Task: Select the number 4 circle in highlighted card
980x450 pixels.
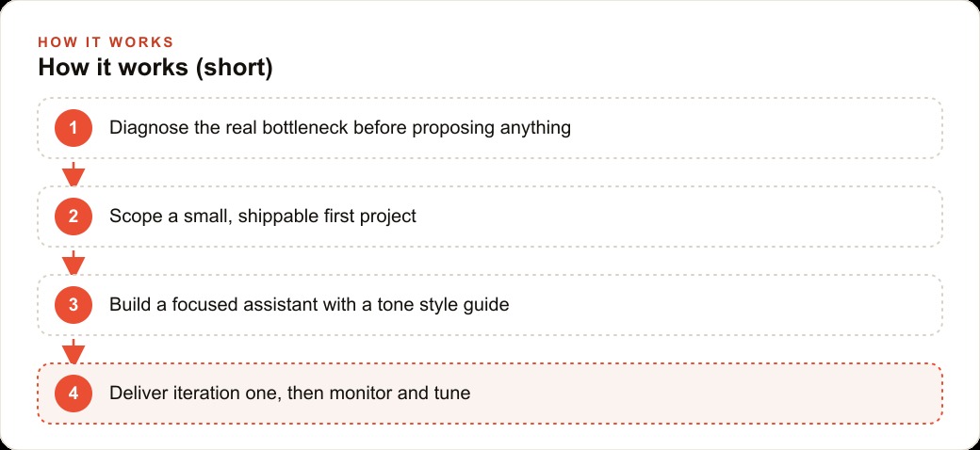Action: pos(73,394)
